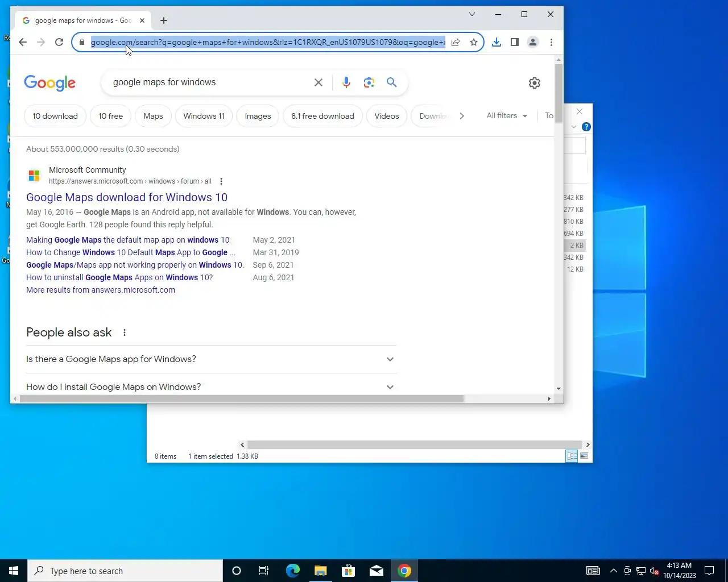Open Google quick settings gear

point(535,83)
